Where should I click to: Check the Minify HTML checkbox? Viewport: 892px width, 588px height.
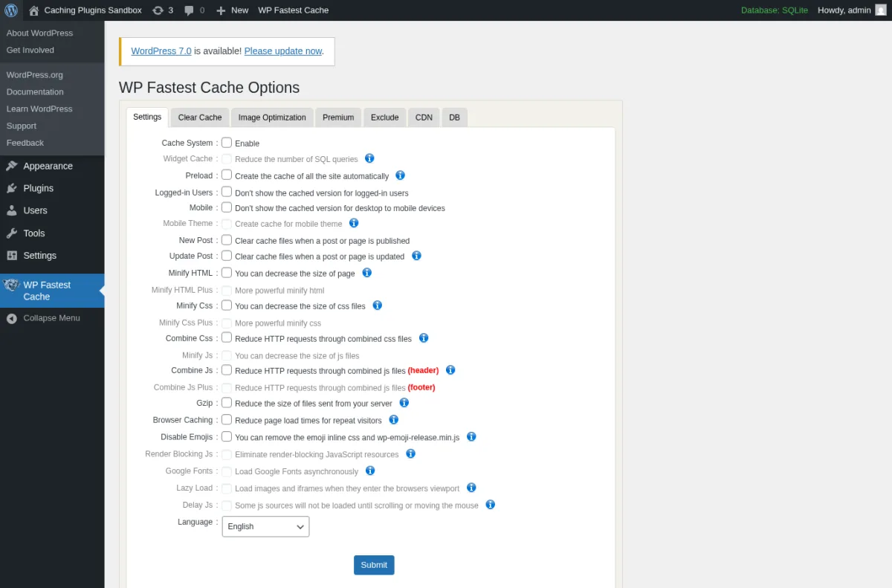pos(227,273)
